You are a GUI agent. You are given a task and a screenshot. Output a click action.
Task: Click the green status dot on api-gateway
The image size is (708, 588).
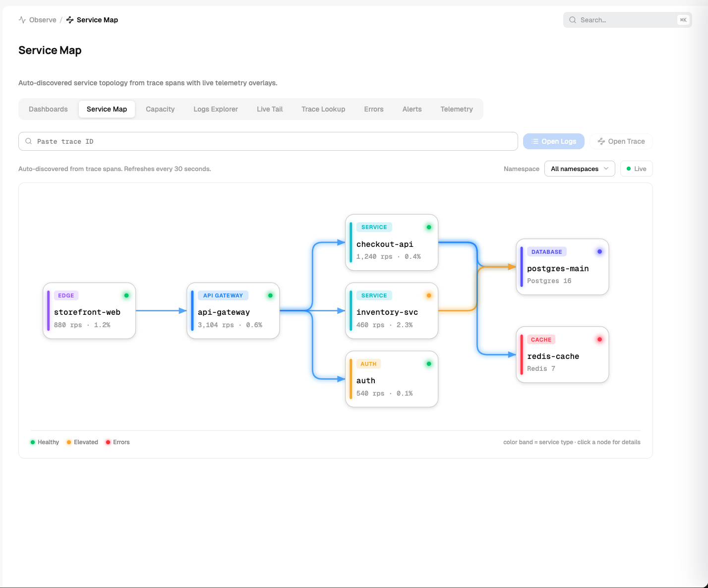click(270, 295)
